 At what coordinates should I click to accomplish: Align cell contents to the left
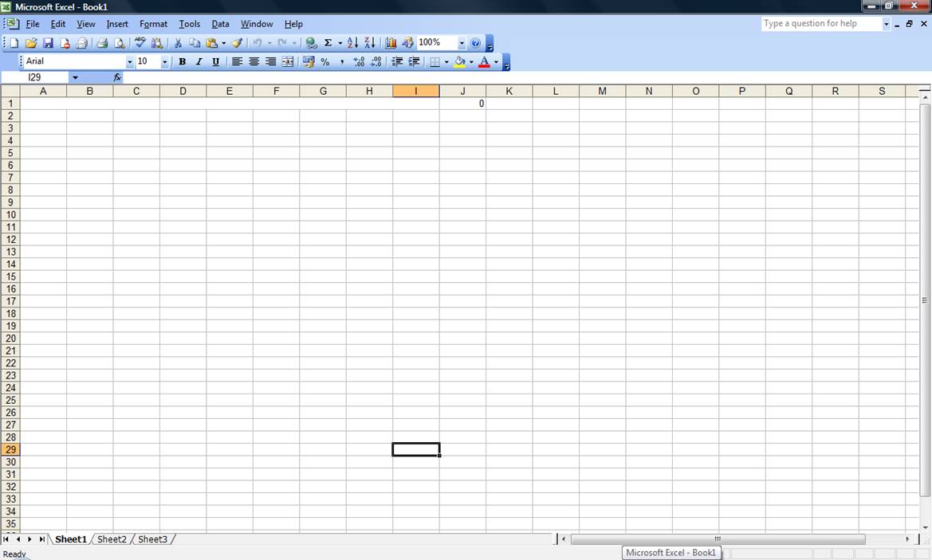(x=237, y=62)
